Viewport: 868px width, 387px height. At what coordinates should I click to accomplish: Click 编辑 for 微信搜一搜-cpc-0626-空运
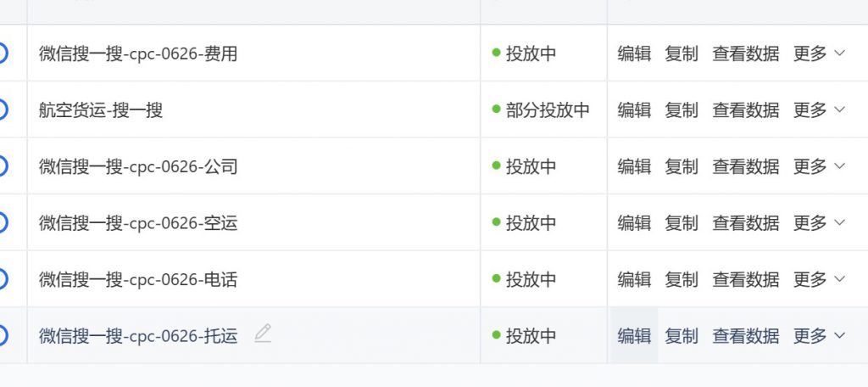point(634,223)
